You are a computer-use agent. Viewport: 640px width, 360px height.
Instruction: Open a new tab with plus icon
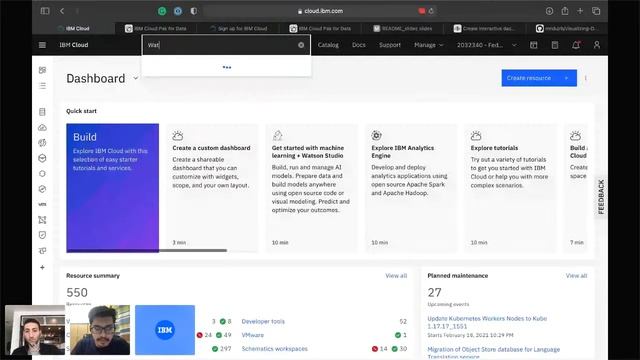[x=580, y=11]
